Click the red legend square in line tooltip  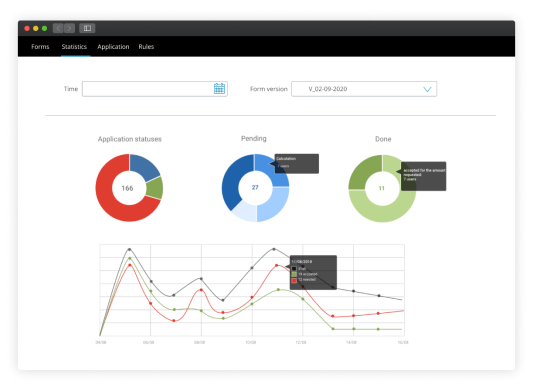coord(294,280)
